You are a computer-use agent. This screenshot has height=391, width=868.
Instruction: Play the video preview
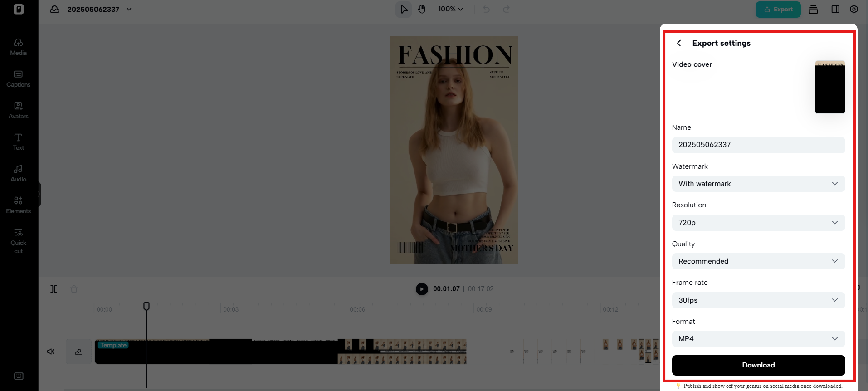[422, 289]
